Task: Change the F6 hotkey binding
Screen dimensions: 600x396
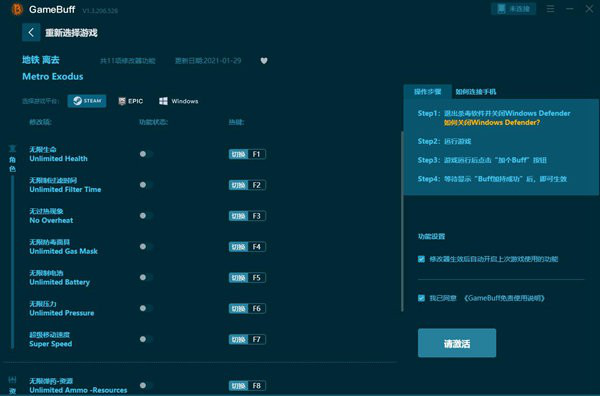Action: pyautogui.click(x=247, y=309)
